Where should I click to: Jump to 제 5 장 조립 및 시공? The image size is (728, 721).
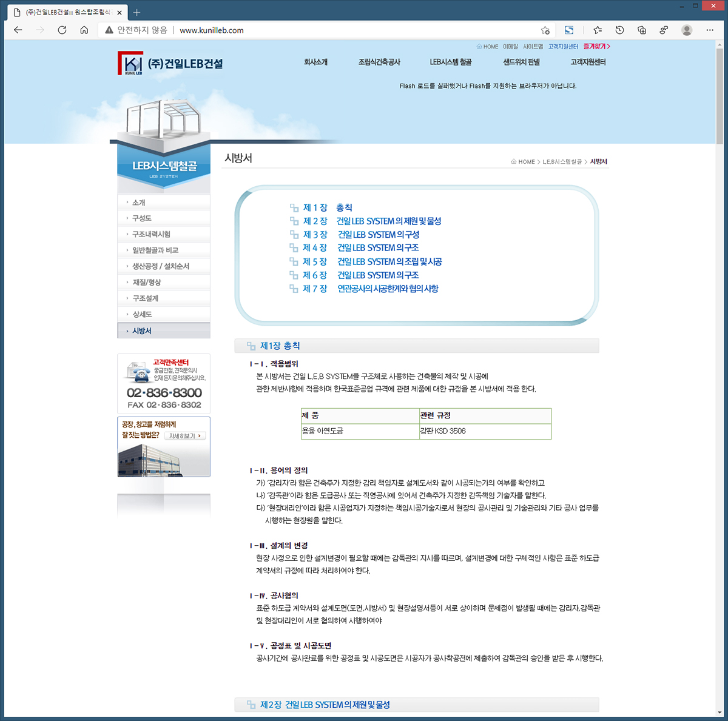(x=372, y=262)
